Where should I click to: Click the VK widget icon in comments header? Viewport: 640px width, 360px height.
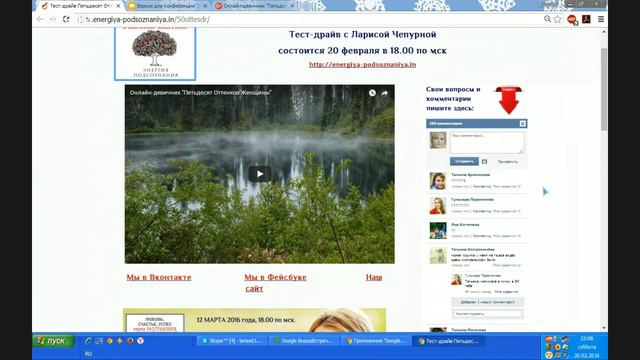point(522,123)
